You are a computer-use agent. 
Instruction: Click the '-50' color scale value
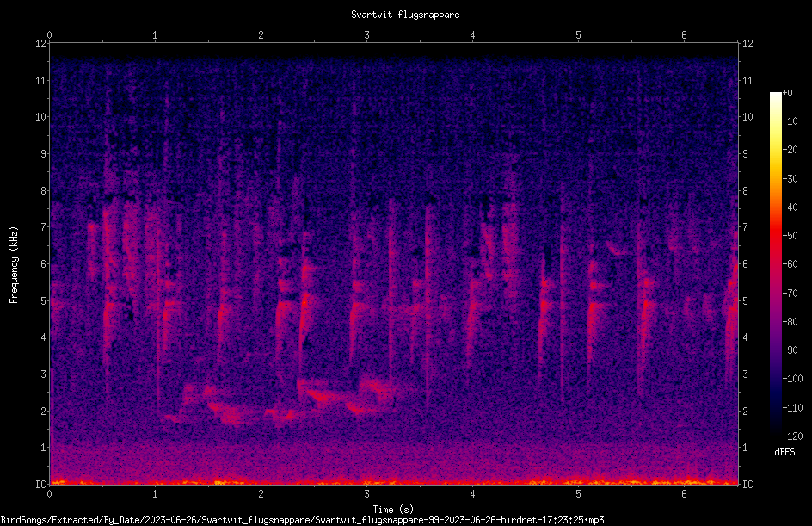790,235
